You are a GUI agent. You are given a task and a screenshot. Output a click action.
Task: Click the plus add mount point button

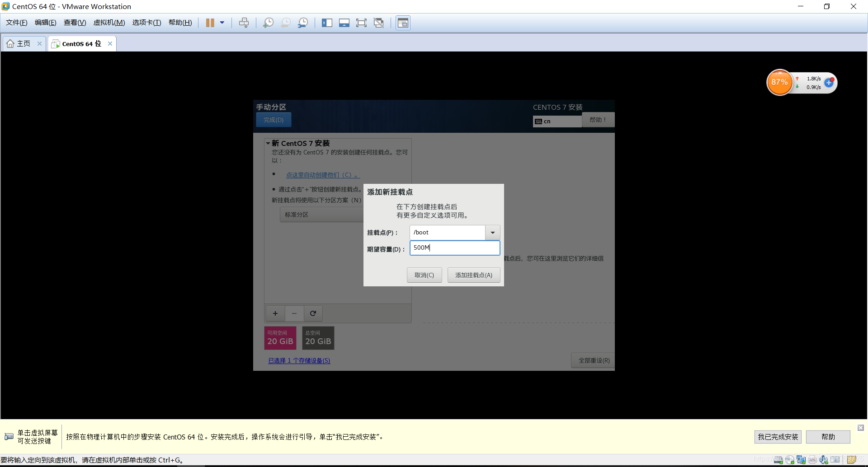click(275, 313)
